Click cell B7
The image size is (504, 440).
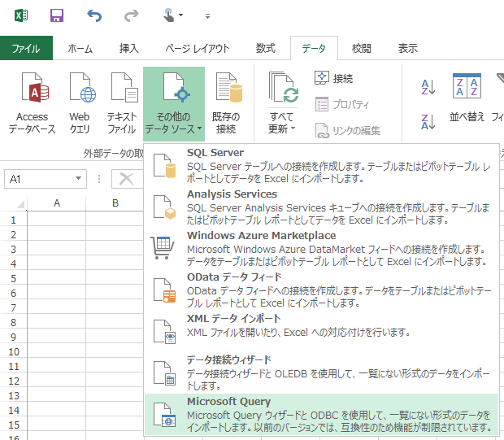click(115, 307)
